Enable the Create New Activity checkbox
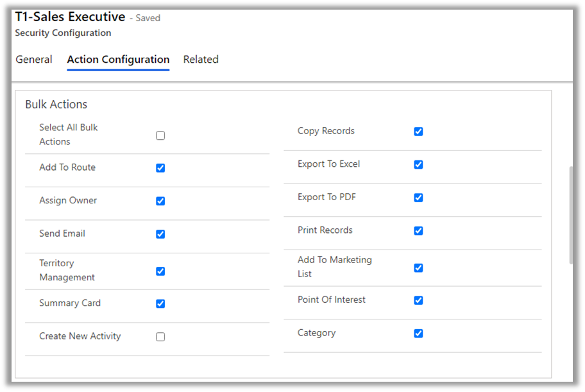Viewport: 585px width, 392px height. click(160, 337)
